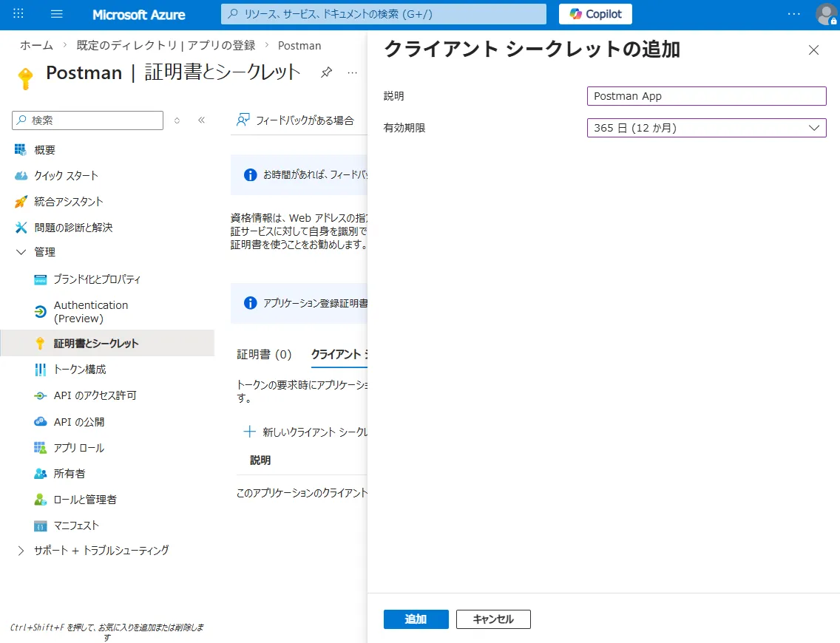Viewport: 840px width, 643px height.
Task: Click the account avatar in the corner
Action: click(x=826, y=14)
